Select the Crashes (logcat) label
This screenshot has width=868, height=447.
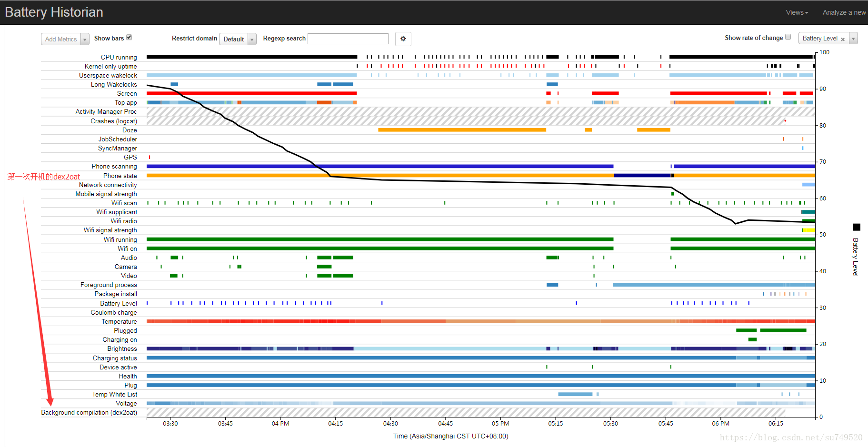114,121
